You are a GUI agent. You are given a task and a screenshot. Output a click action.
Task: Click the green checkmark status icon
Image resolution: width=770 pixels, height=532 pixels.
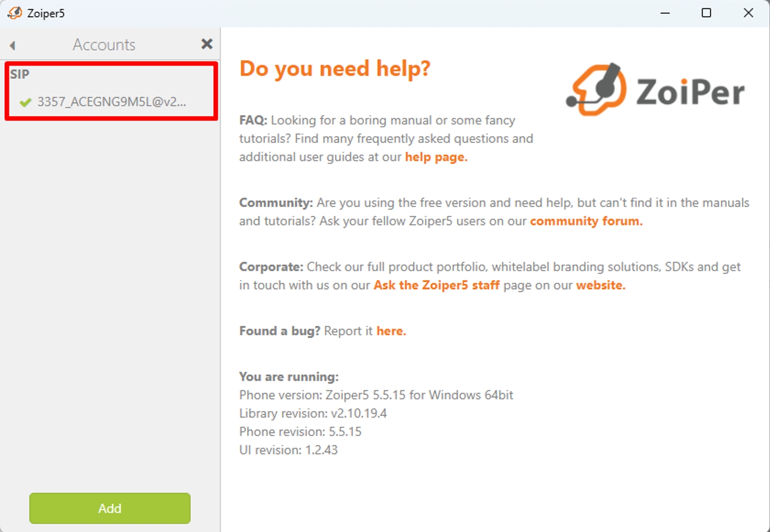(x=25, y=102)
